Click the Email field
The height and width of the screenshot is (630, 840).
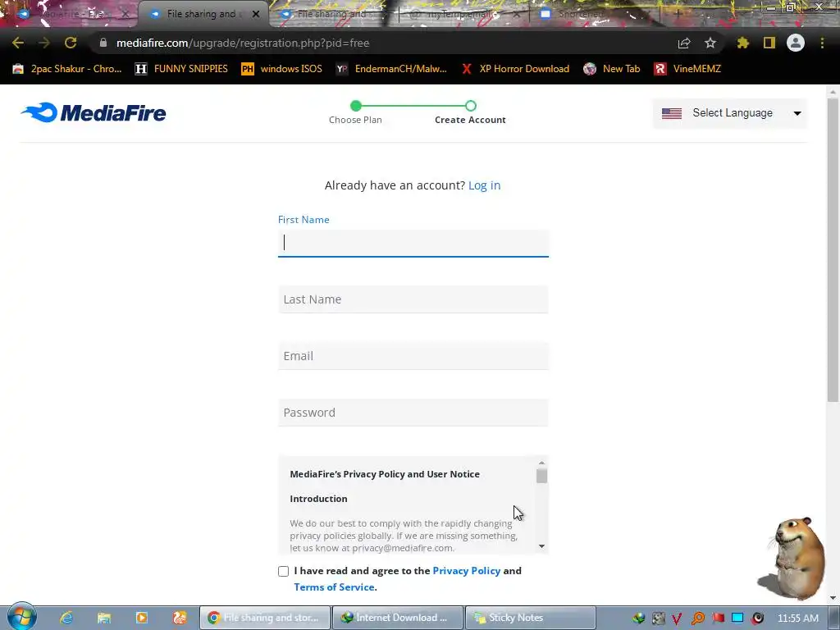[x=413, y=356]
